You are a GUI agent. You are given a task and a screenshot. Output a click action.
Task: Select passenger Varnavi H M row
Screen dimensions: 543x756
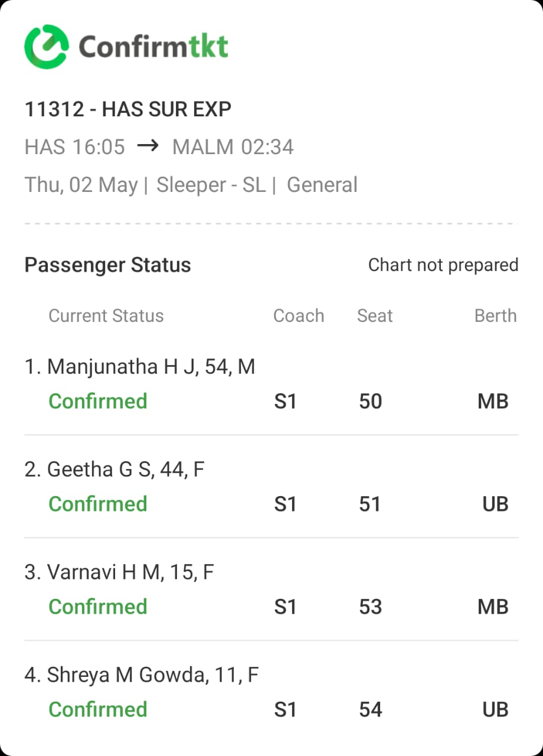[x=271, y=589]
